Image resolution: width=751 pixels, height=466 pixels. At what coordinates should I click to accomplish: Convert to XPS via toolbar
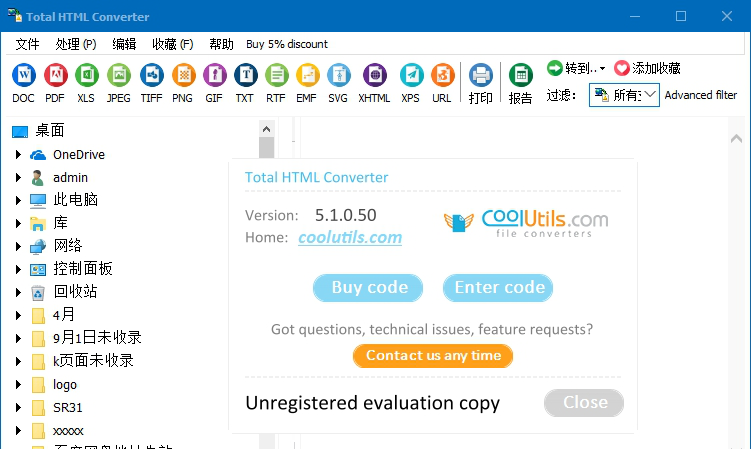411,75
